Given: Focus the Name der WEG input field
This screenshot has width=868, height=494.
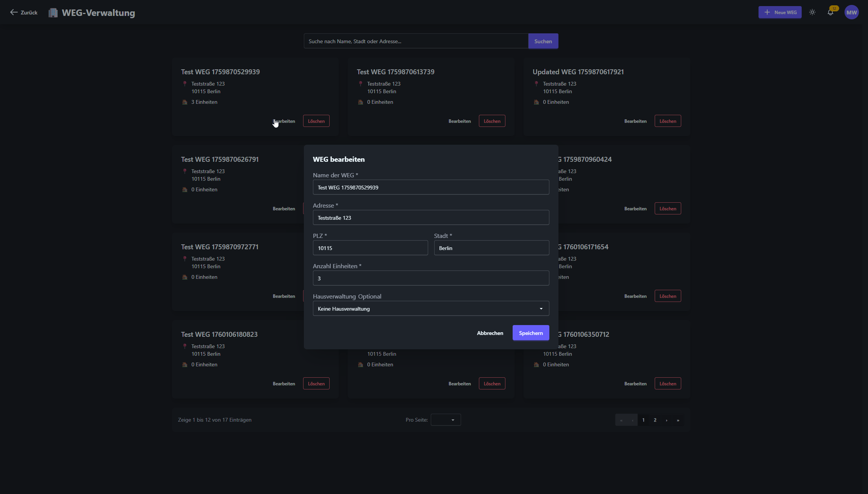Looking at the screenshot, I should point(431,188).
